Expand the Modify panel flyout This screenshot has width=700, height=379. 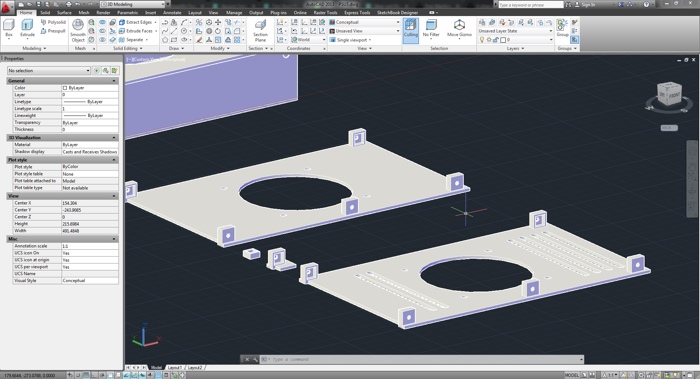point(220,48)
